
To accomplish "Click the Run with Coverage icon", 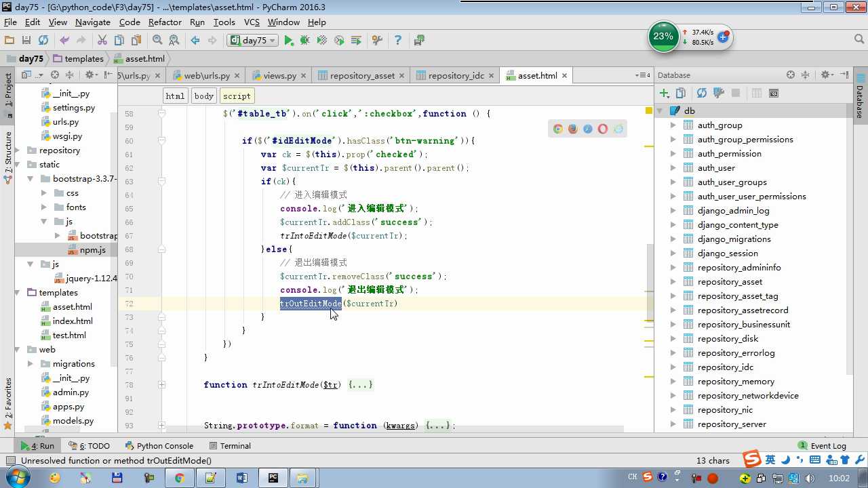I will pyautogui.click(x=322, y=41).
